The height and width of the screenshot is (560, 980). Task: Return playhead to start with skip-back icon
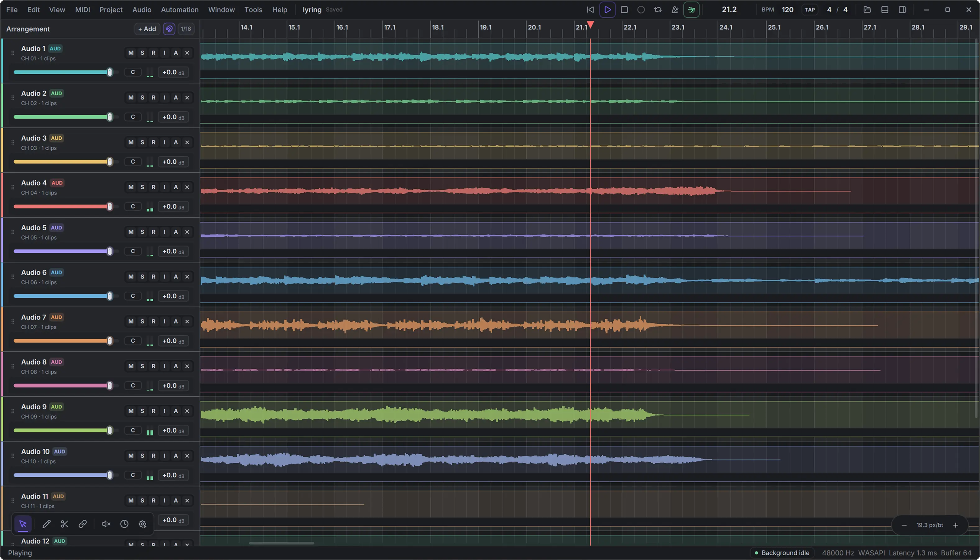coord(590,10)
